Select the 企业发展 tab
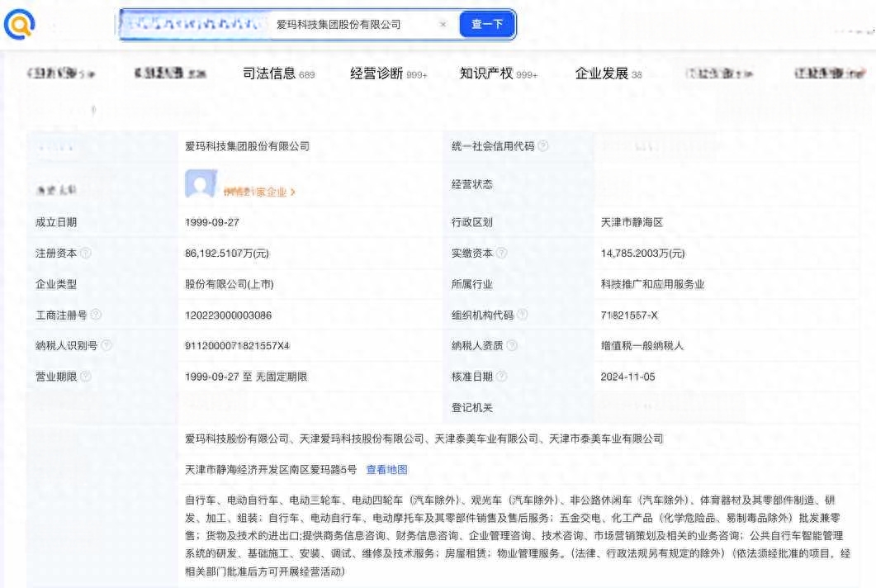 tap(608, 73)
